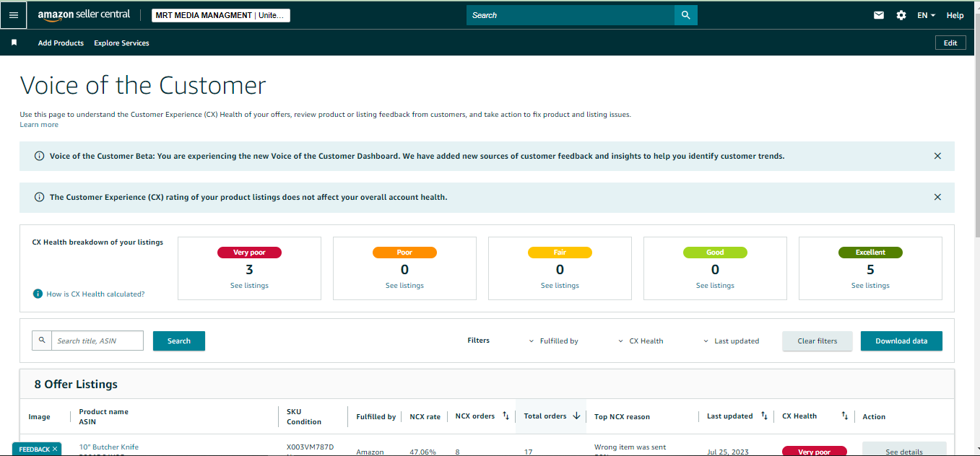The image size is (980, 456).
Task: Click the dark green Excellent badge
Action: click(870, 253)
